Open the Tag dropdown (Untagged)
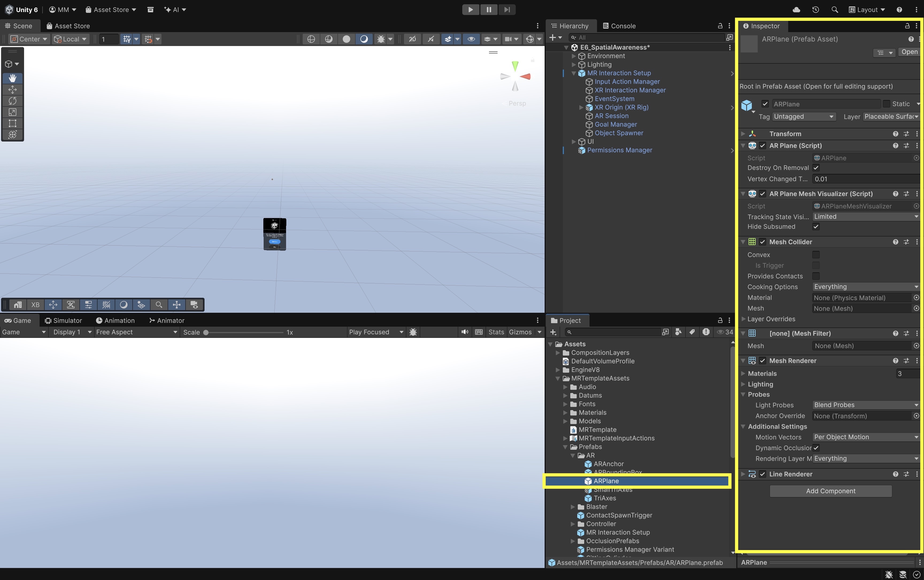Image resolution: width=924 pixels, height=580 pixels. click(804, 117)
